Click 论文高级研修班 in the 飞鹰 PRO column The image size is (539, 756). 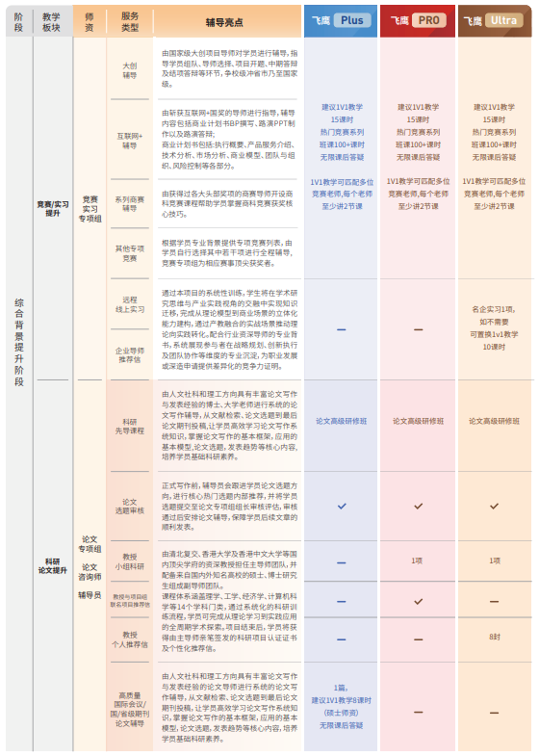point(418,421)
